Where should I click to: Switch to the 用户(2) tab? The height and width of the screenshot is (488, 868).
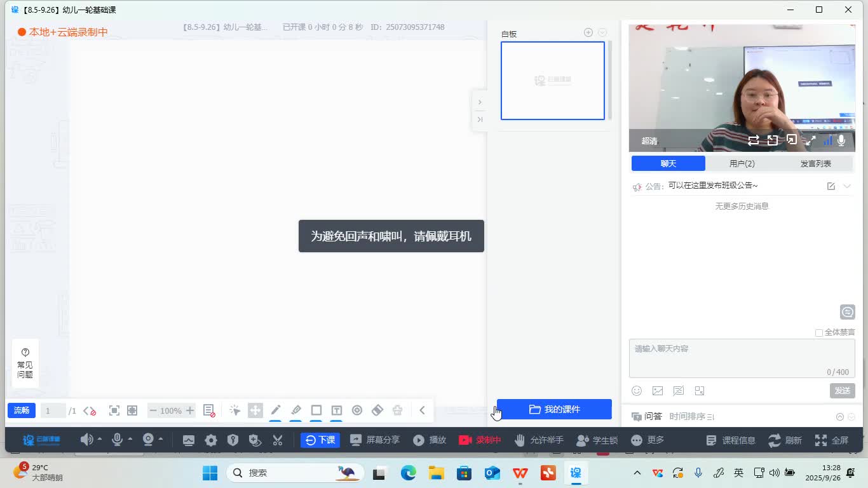click(742, 163)
